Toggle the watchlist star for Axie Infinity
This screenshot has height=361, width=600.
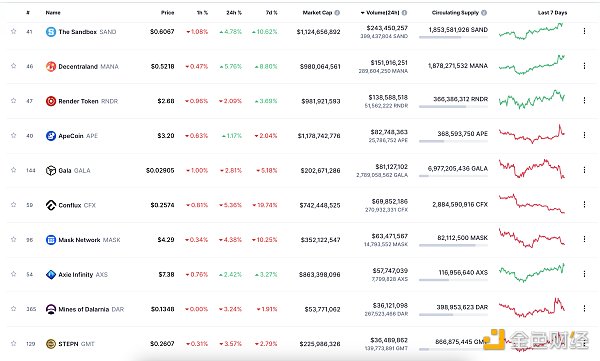coord(14,274)
